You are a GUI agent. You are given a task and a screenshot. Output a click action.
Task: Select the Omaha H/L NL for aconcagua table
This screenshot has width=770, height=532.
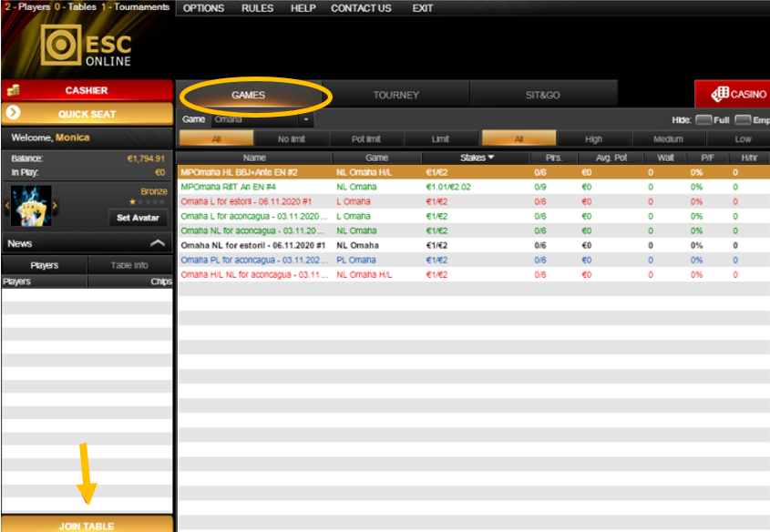coord(474,275)
